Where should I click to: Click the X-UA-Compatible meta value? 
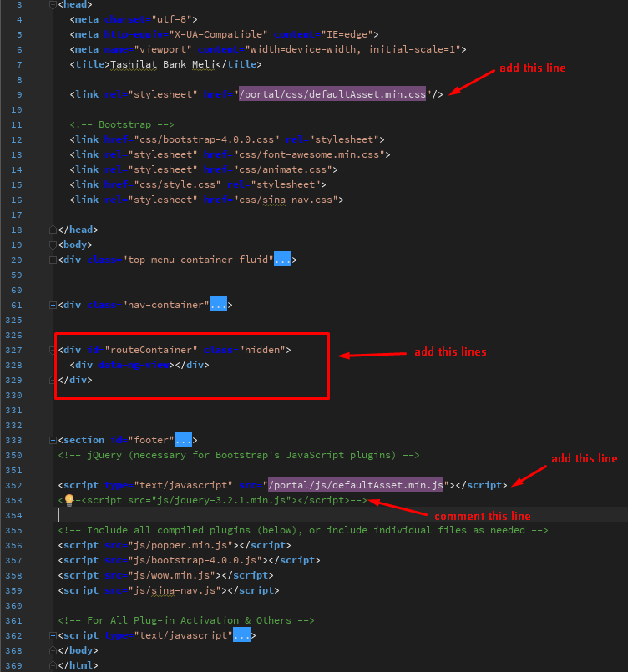point(219,35)
